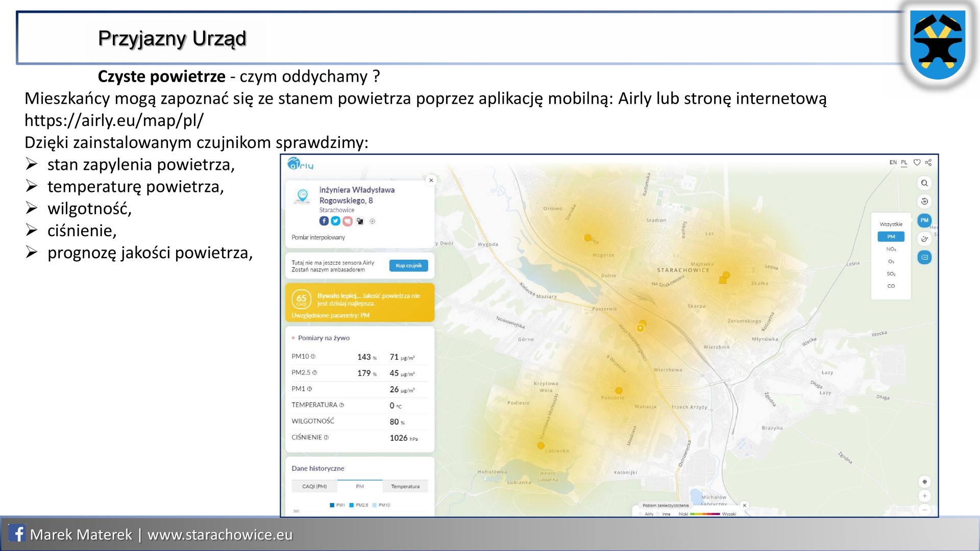Click the Starachowice coat of arms logo
The image size is (980, 551).
tap(938, 45)
